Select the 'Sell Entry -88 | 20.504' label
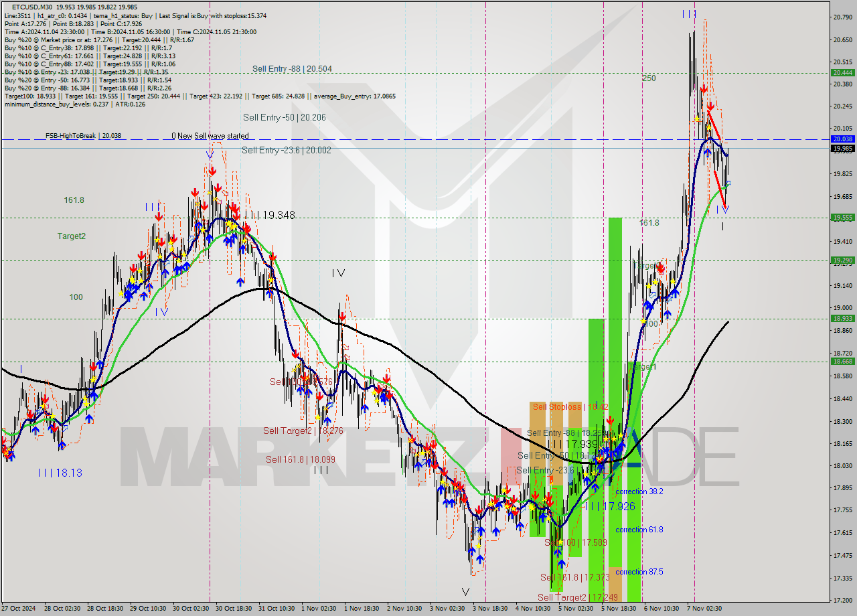Screen dimensions: 857x616 coord(292,69)
